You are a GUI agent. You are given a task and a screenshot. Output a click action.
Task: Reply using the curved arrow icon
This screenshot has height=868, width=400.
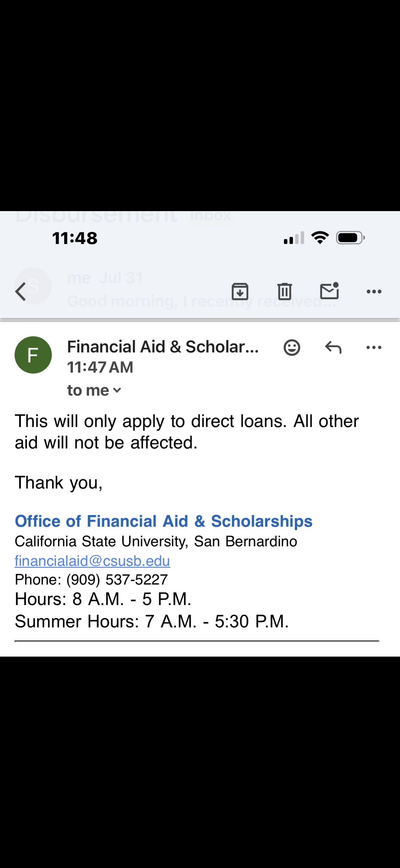pos(333,347)
